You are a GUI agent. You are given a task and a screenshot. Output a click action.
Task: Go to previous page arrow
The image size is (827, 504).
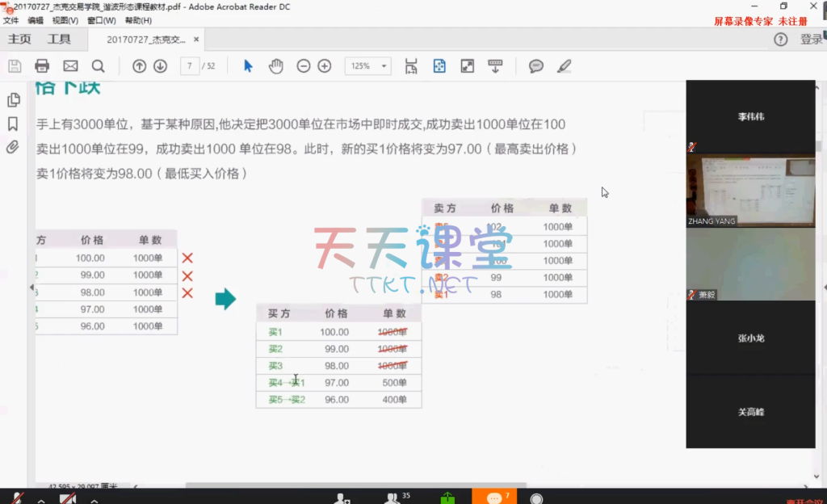pos(139,66)
